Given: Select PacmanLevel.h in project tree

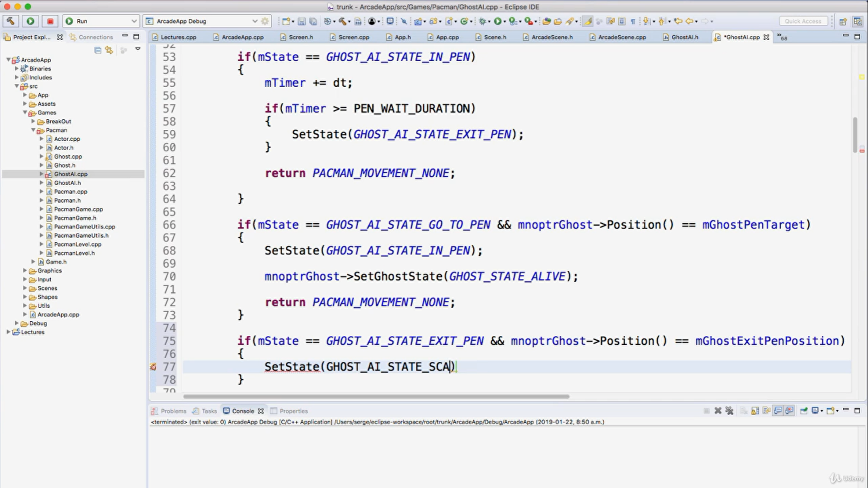Looking at the screenshot, I should (74, 253).
